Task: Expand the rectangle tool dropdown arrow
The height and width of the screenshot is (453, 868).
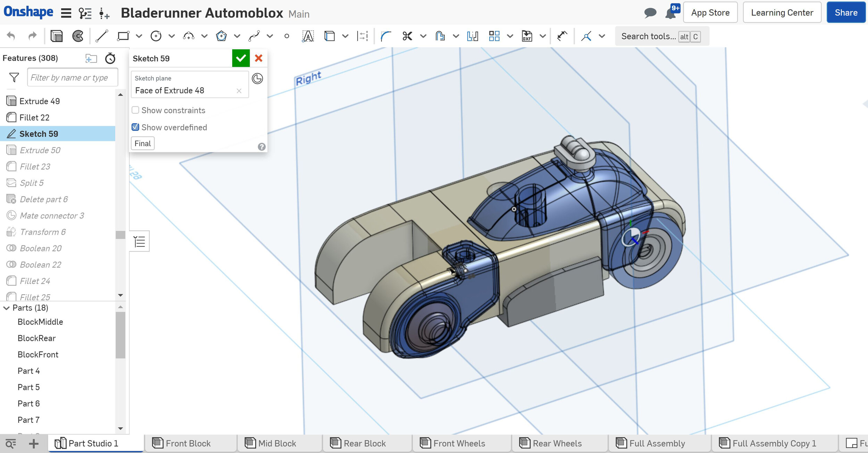Action: pyautogui.click(x=139, y=36)
